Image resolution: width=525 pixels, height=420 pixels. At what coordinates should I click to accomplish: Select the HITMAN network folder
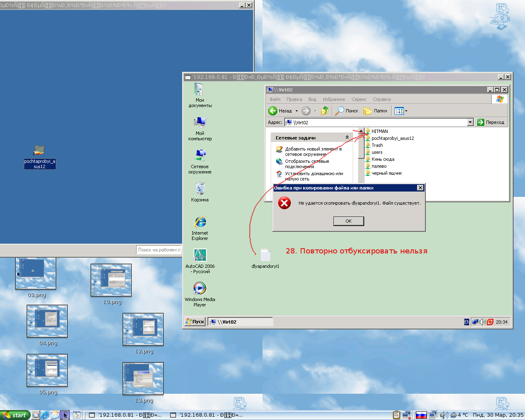tap(379, 131)
